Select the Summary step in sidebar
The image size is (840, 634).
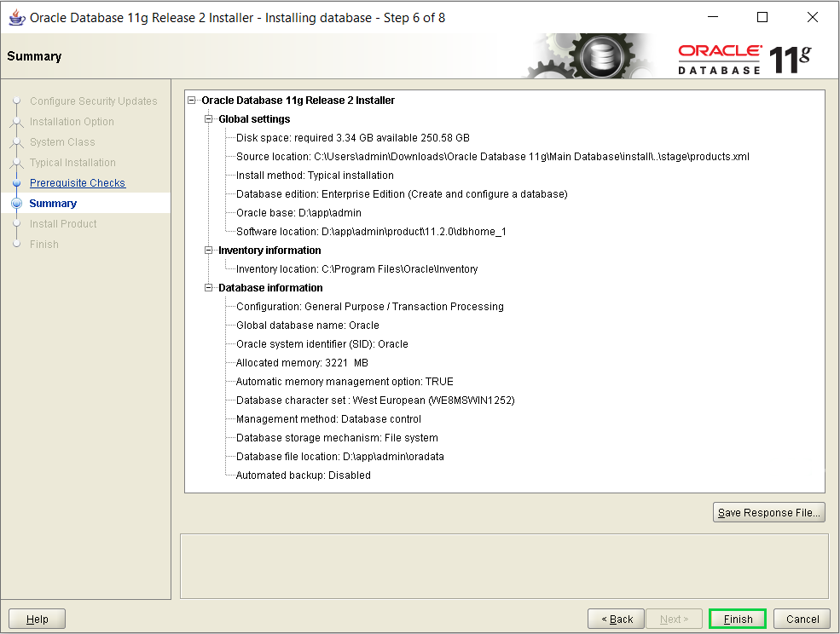point(53,203)
